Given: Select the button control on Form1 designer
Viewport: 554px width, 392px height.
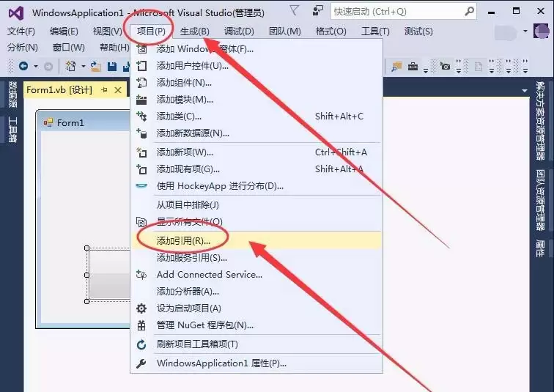Looking at the screenshot, I should (108, 275).
